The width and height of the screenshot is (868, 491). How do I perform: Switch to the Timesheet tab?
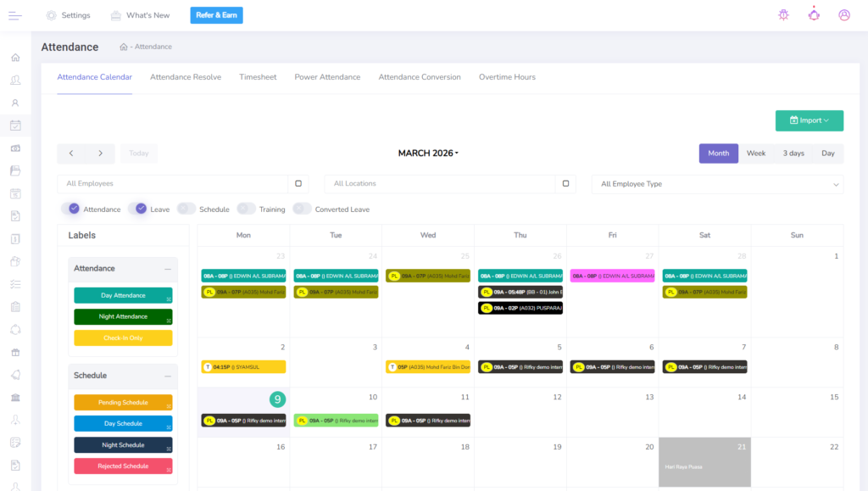point(258,77)
